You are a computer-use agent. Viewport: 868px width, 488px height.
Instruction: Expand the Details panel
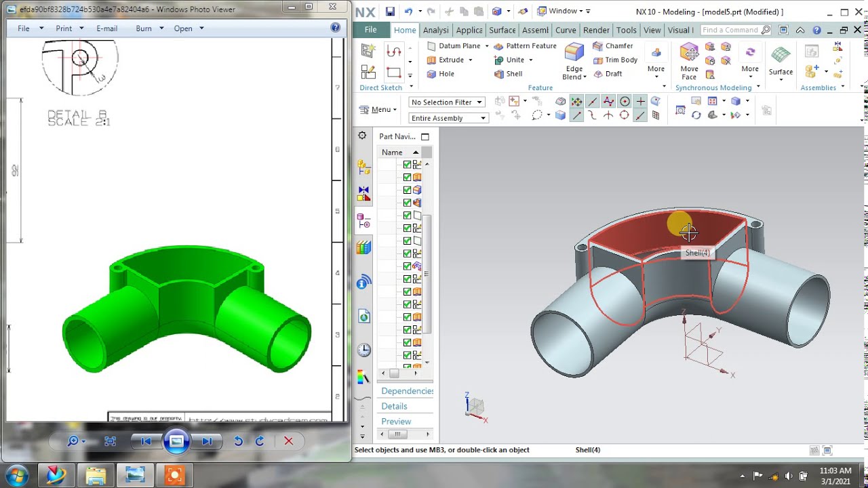coord(394,407)
